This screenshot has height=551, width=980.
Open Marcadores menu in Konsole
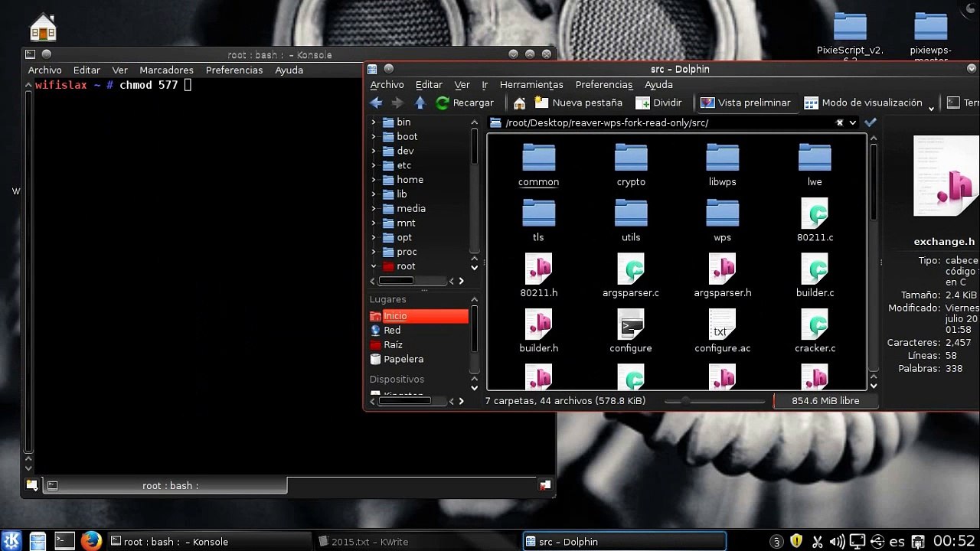pyautogui.click(x=166, y=70)
